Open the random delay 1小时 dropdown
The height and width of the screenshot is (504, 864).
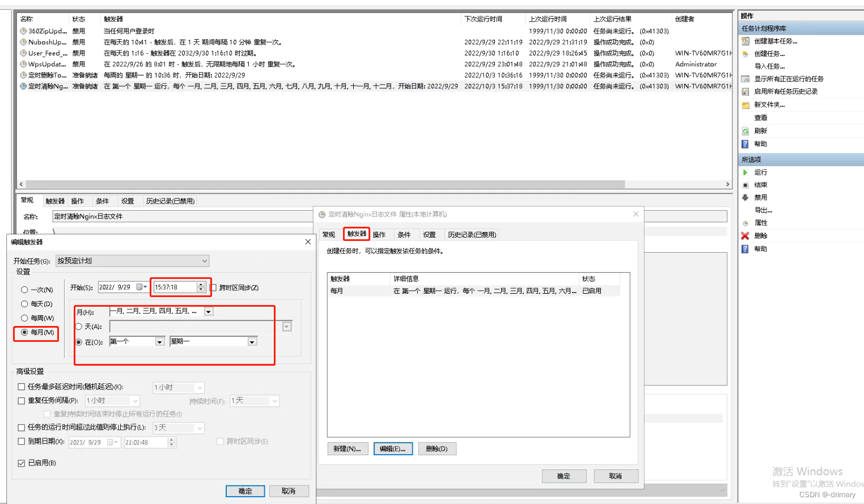[179, 387]
